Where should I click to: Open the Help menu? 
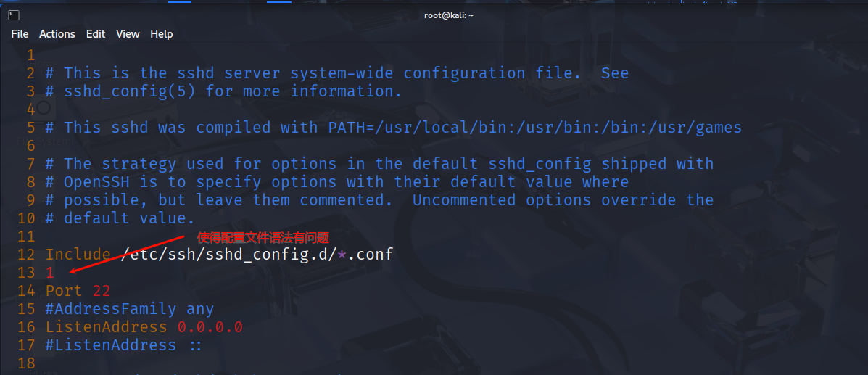[162, 34]
